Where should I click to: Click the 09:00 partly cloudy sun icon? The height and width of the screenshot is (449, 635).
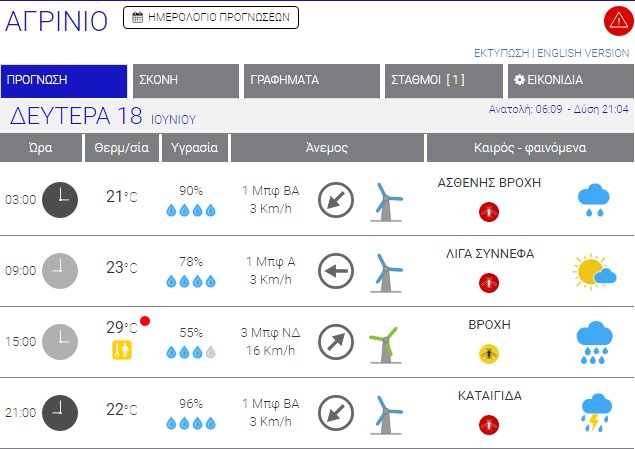594,271
